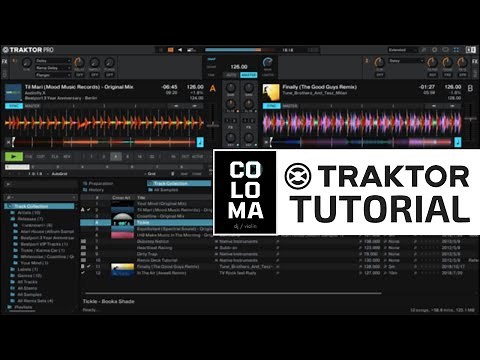
Task: Click AutoGrid button in deck A grid panel
Action: 59,174
